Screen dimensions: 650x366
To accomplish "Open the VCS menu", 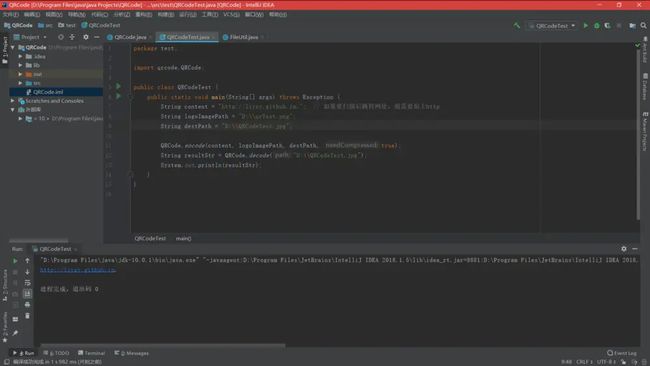I will coord(231,15).
